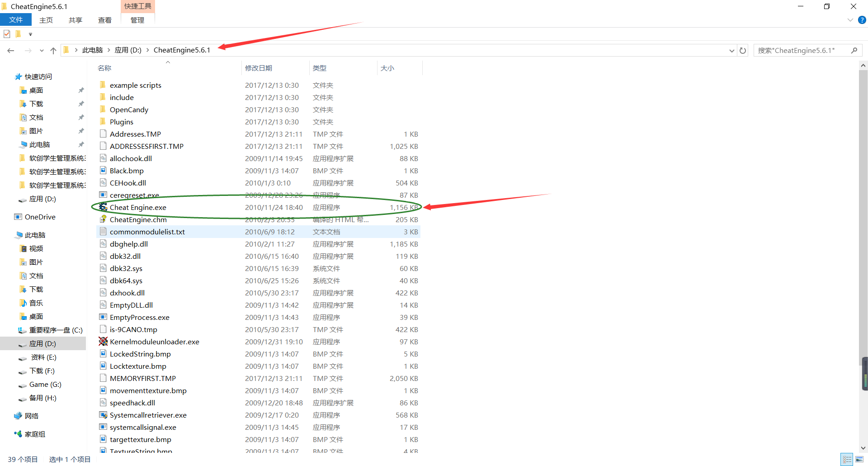
Task: Open the 管理 ribbon tab
Action: 137,20
